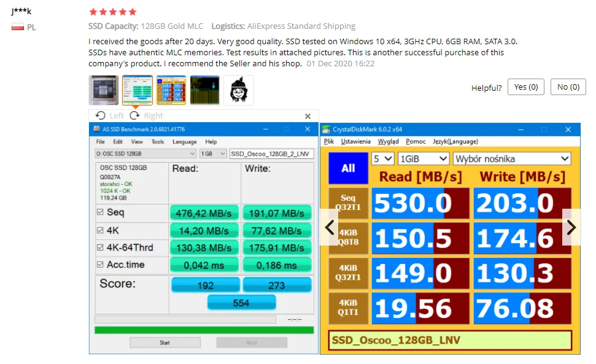This screenshot has height=364, width=596.
Task: Click the SSD_Oscoo_128GB_LNV comment field
Action: [450, 340]
